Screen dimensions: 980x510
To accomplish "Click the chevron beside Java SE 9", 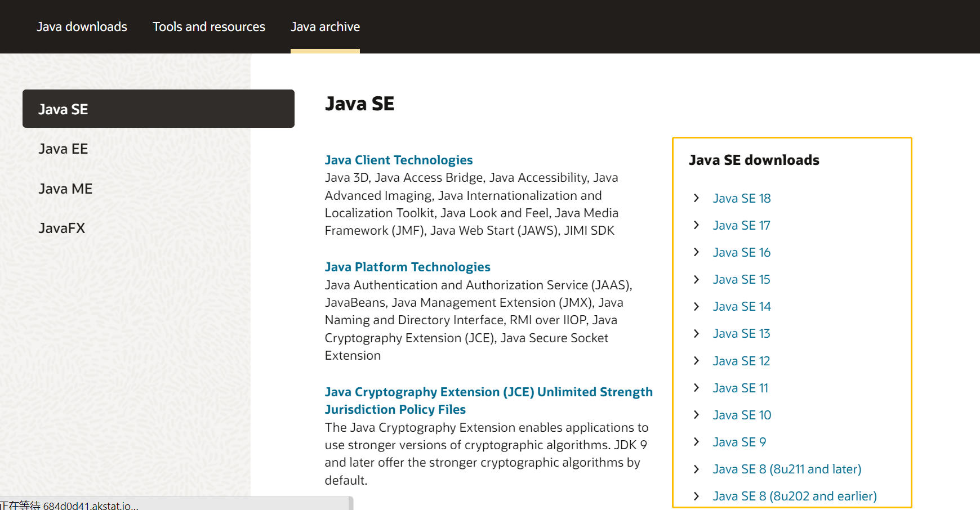I will pos(697,442).
